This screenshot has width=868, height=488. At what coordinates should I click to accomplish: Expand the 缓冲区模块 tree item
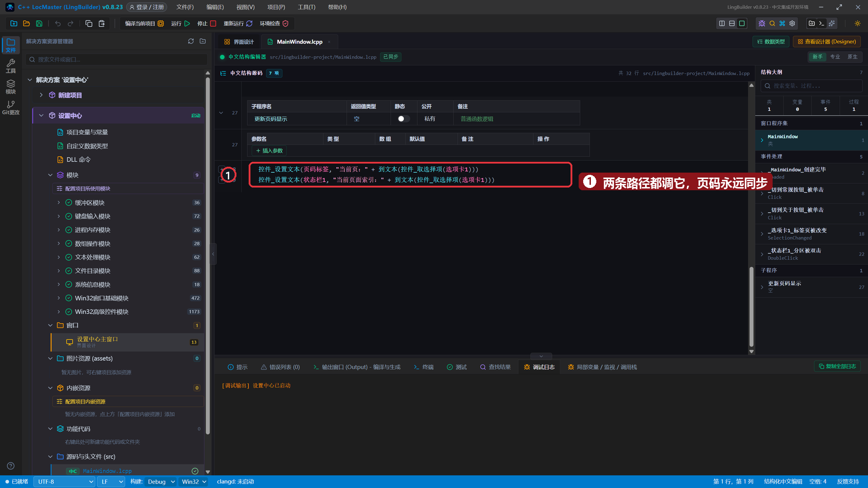[59, 202]
